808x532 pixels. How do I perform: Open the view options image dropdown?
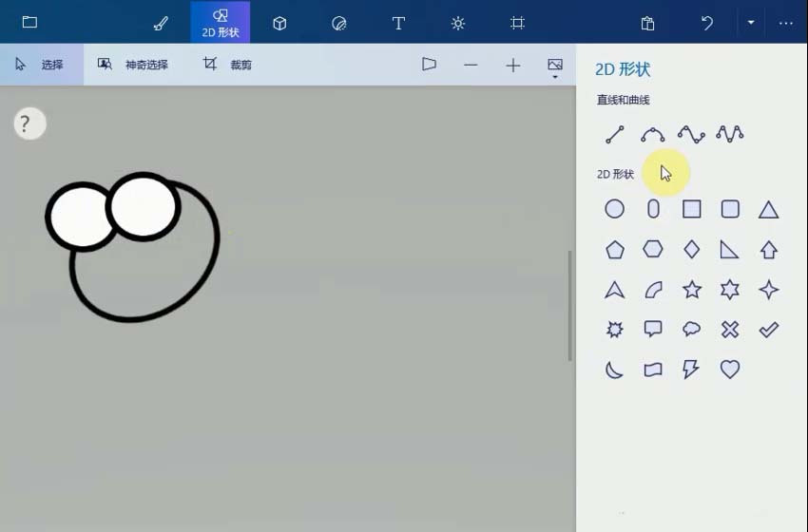coord(555,67)
